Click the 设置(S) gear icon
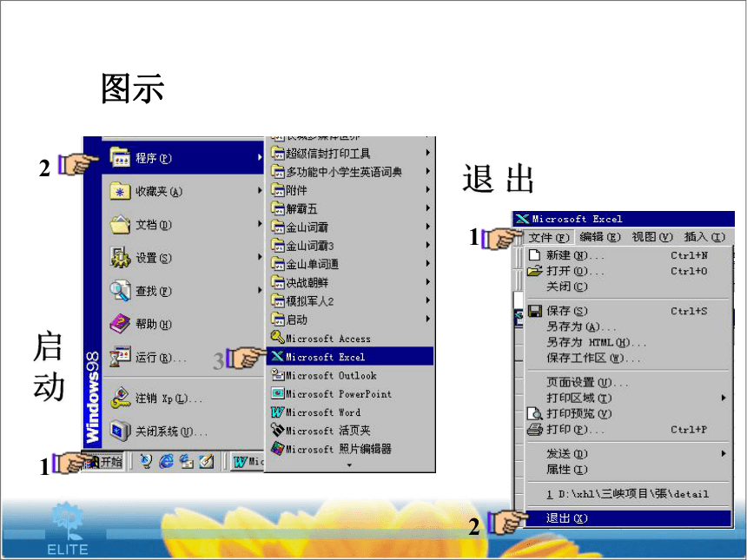747x560 pixels. pyautogui.click(x=120, y=257)
